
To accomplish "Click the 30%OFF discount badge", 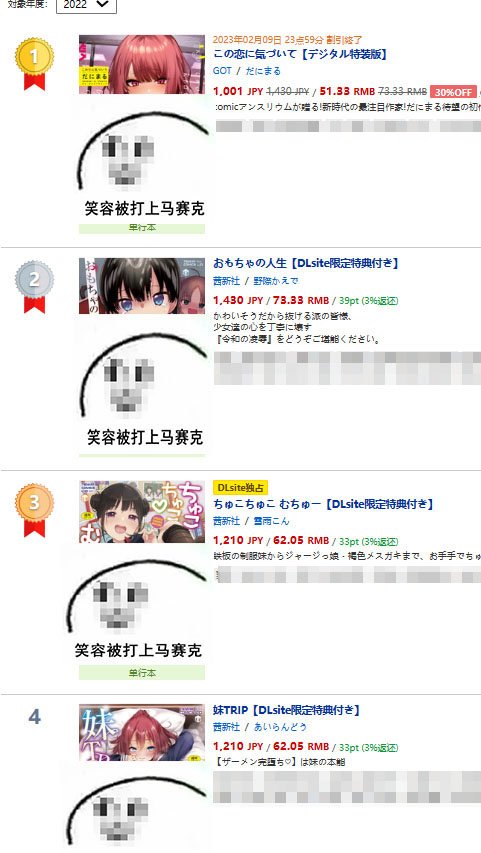I will coord(453,92).
